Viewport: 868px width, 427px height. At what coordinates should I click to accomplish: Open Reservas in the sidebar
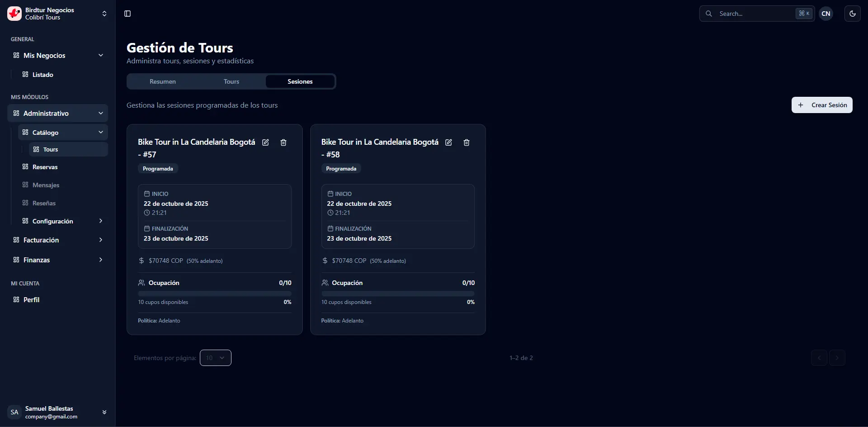click(x=45, y=167)
